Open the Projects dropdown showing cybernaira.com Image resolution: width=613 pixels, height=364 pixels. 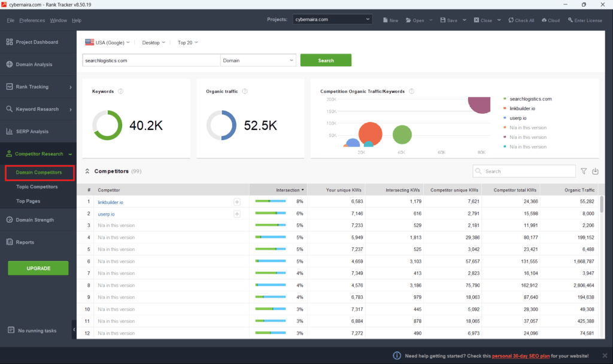pyautogui.click(x=332, y=19)
